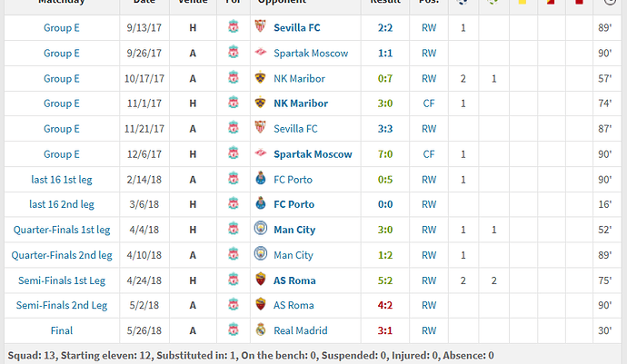Open last 16 1st leg link
Image resolution: width=627 pixels, height=364 pixels.
point(62,180)
